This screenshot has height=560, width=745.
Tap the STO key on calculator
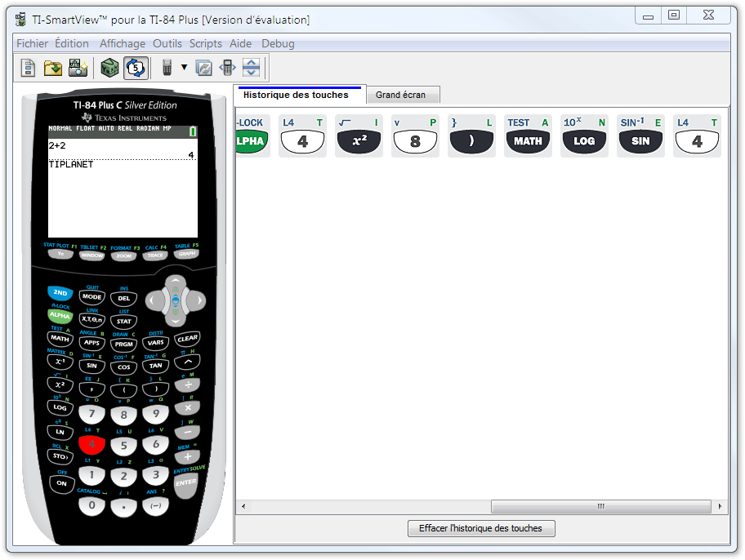tap(60, 456)
